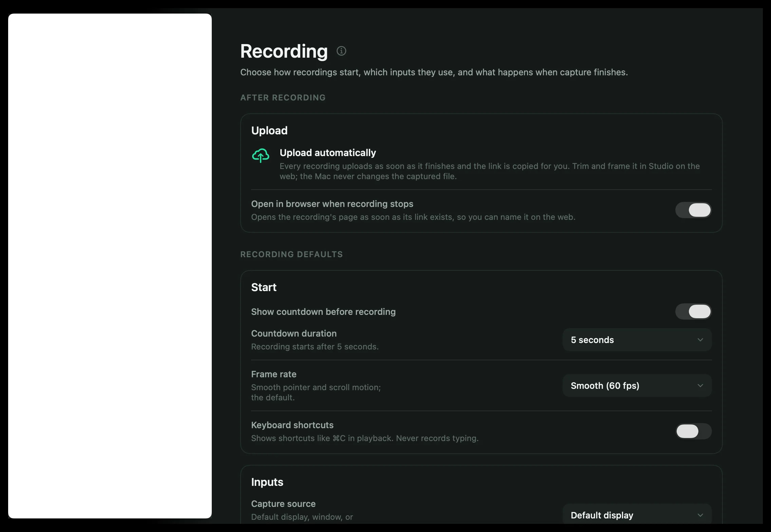
Task: Open the Frame rate Smooth (60 fps) dropdown
Action: 637,385
